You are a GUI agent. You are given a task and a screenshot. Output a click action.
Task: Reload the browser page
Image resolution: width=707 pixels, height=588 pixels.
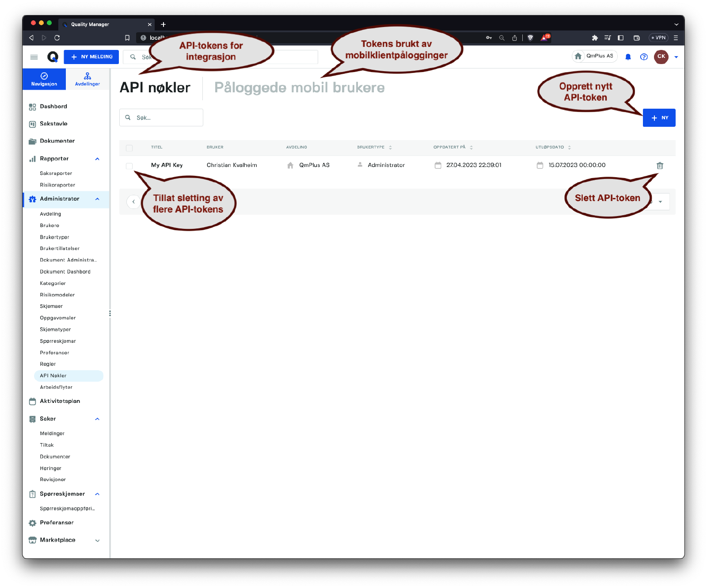57,38
